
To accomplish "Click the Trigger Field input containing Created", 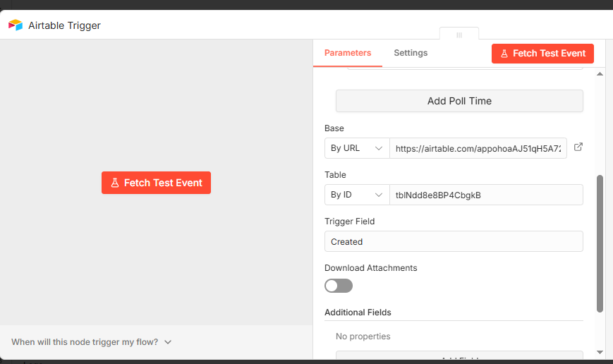I will point(454,241).
